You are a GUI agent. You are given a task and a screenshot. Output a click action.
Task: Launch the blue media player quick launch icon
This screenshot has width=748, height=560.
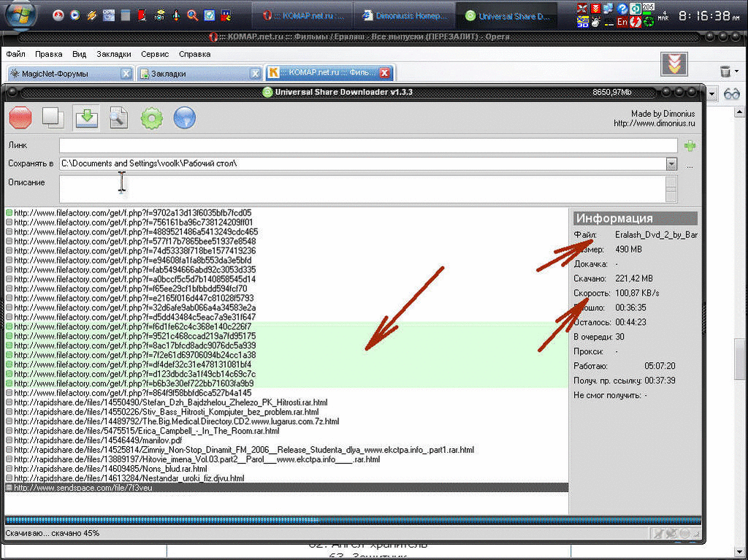coord(75,15)
